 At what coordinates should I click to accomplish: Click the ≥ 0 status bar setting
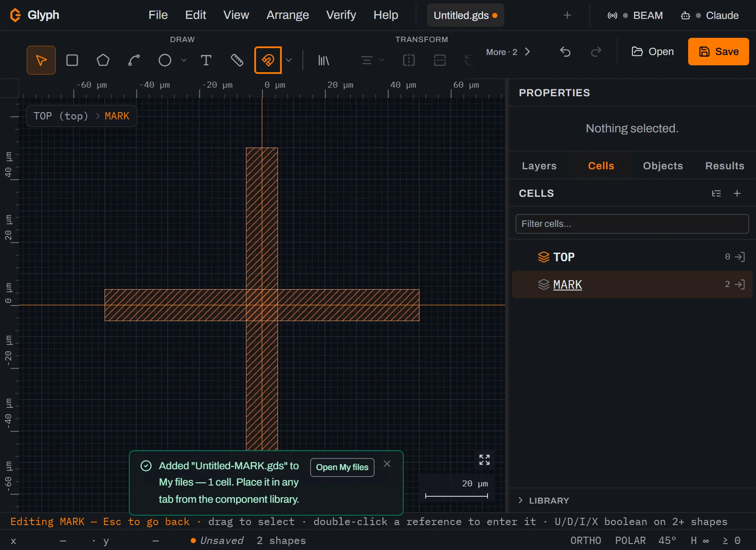[732, 541]
